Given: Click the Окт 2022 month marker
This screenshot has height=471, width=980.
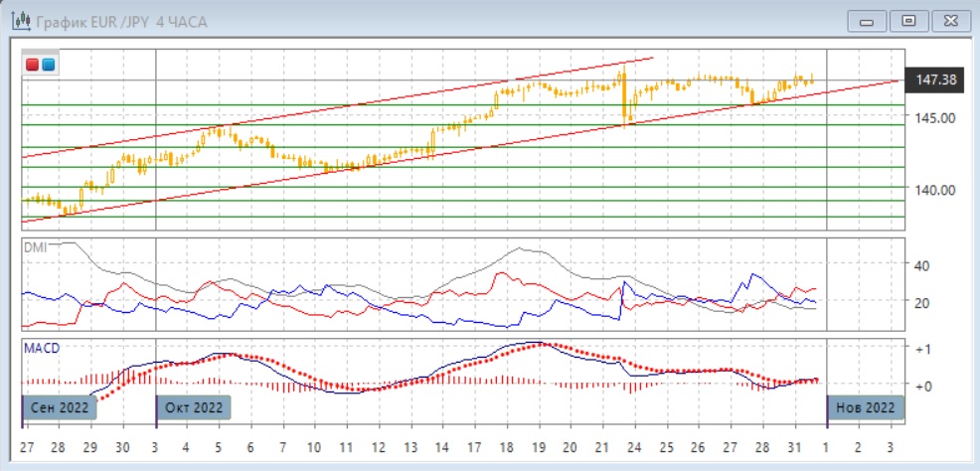Looking at the screenshot, I should click(194, 407).
